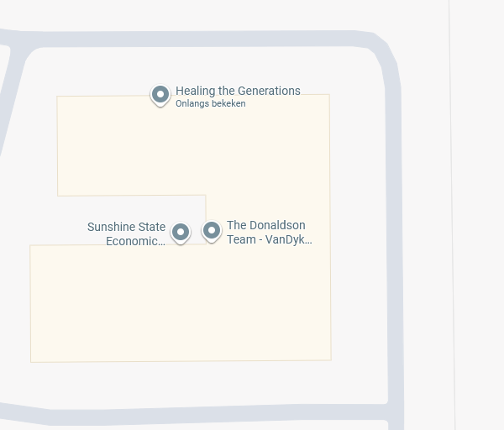Click the road east of the building
The image size is (504, 430).
(394, 235)
